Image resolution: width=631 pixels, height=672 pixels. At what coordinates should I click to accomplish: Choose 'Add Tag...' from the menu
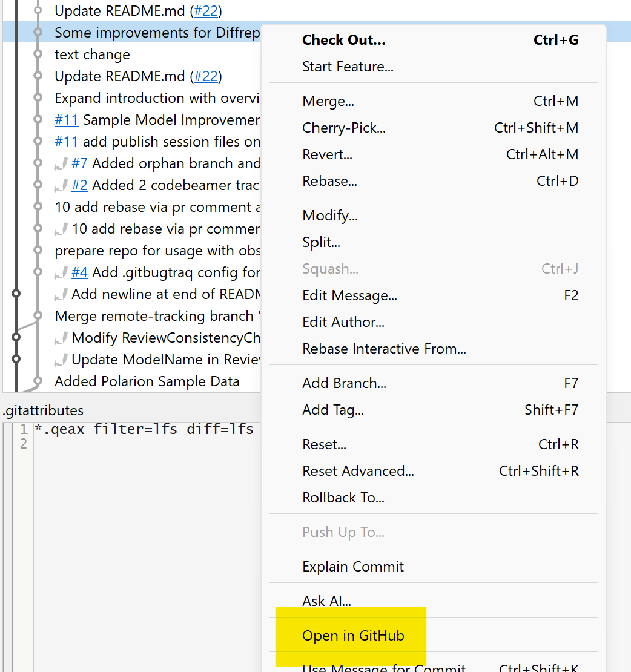333,410
